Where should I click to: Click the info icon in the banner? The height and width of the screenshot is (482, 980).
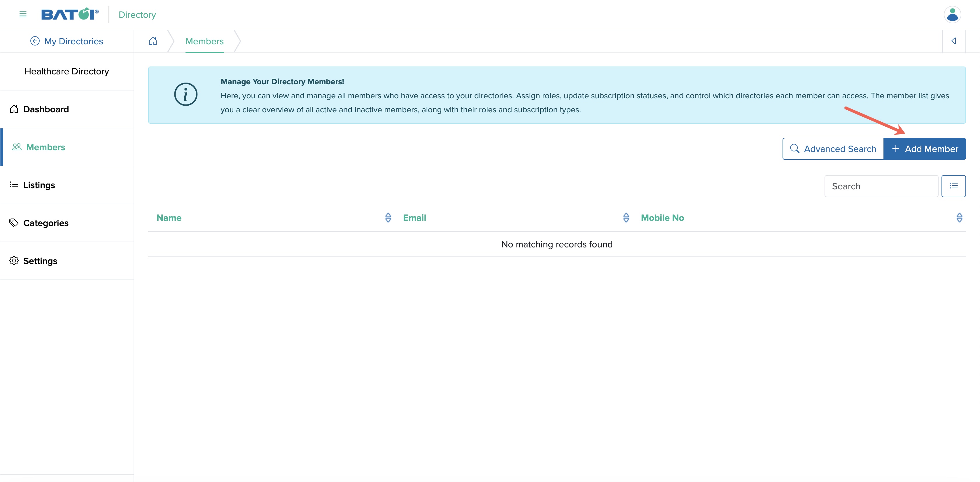pyautogui.click(x=185, y=94)
